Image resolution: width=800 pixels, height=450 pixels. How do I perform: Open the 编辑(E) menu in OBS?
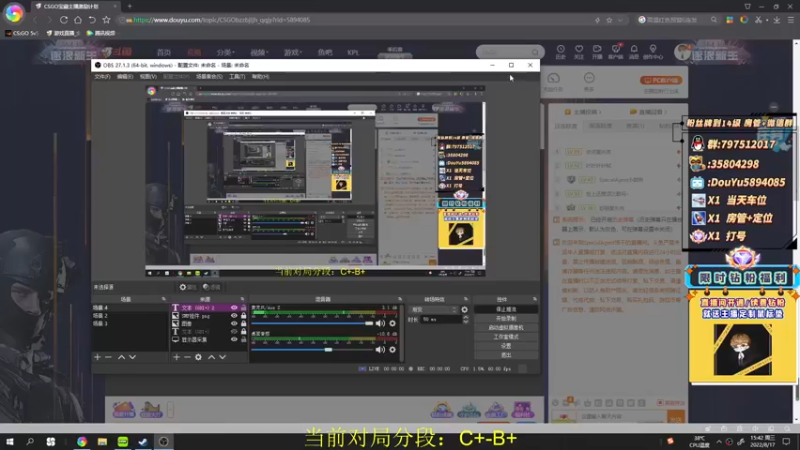coord(125,77)
